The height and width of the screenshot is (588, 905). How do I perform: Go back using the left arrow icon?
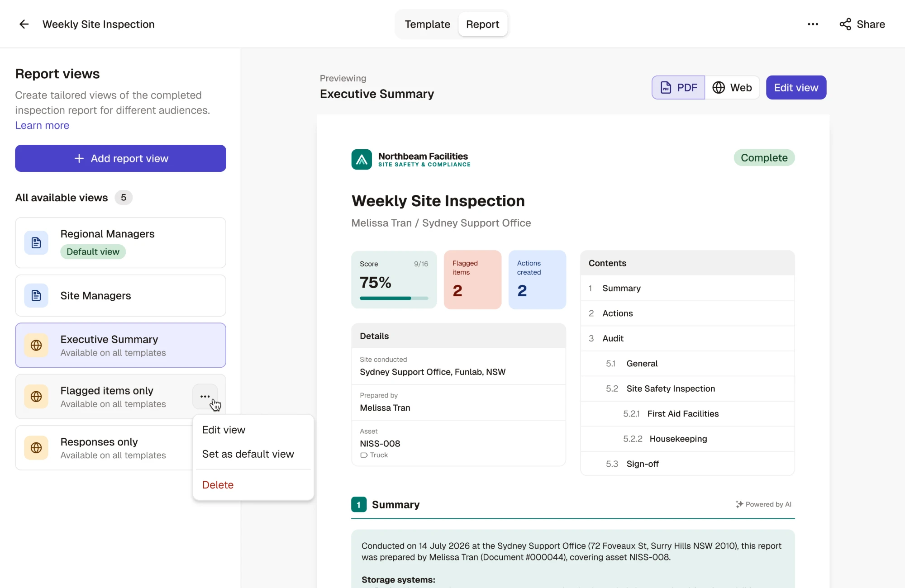pos(24,24)
